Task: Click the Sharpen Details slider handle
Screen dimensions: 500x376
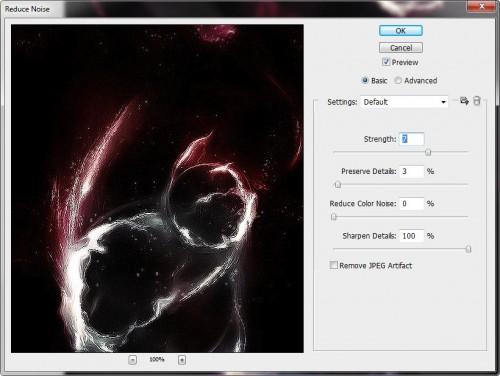Action: (468, 249)
